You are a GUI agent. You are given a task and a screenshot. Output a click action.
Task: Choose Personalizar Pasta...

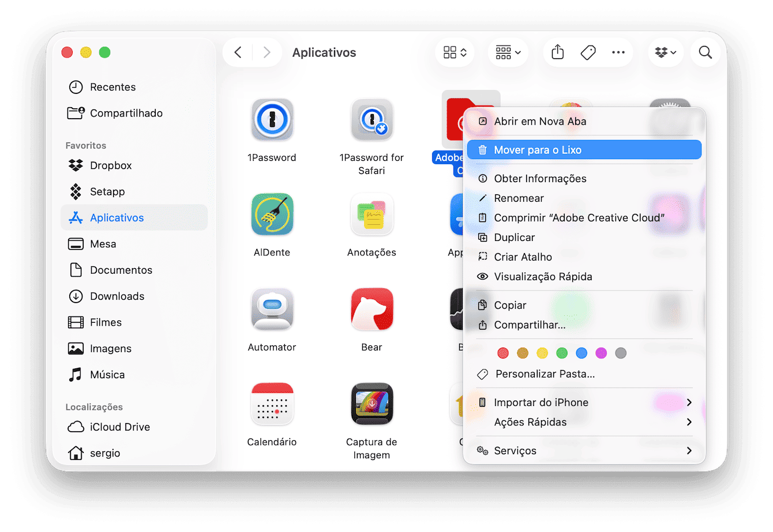coord(584,374)
